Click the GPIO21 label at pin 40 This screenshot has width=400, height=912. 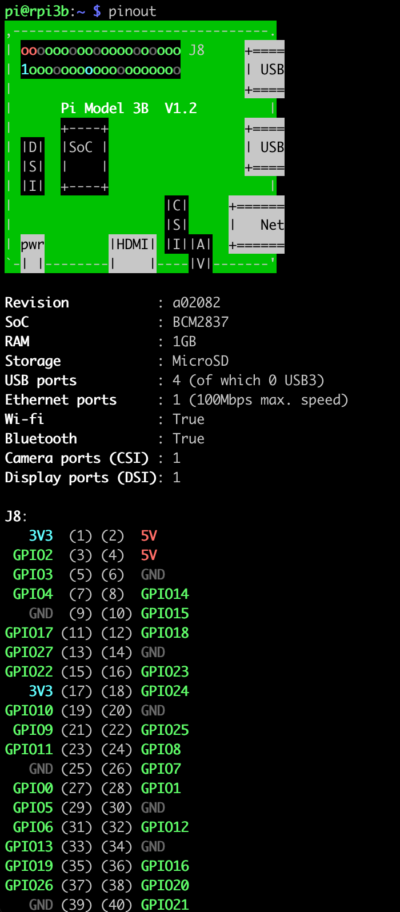(165, 904)
